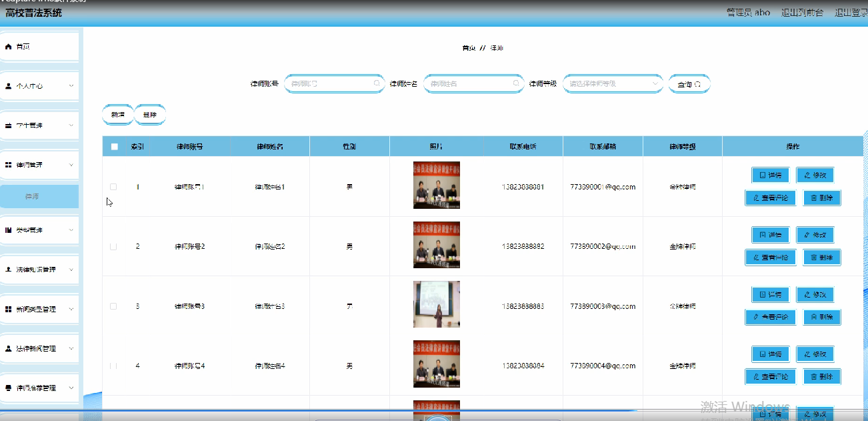Click 删除 delete for 律师账号2
The height and width of the screenshot is (421, 868).
pyautogui.click(x=822, y=258)
